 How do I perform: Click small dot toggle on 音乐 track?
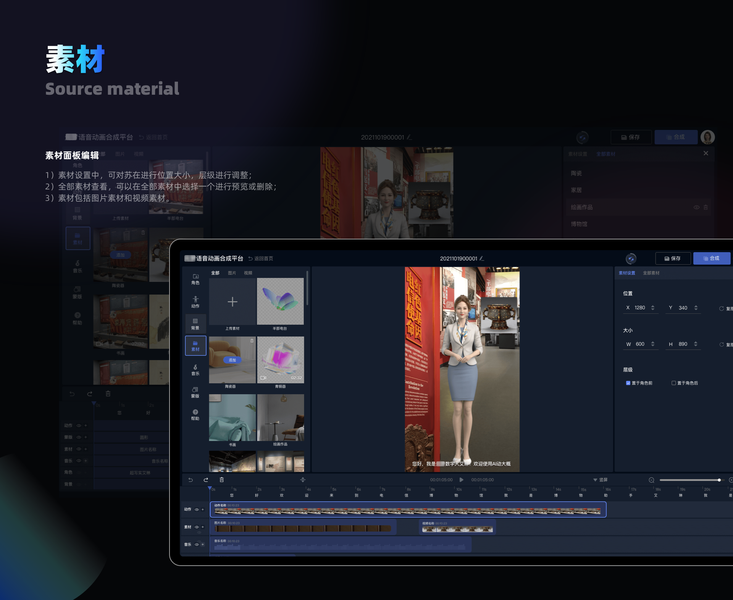tap(203, 544)
